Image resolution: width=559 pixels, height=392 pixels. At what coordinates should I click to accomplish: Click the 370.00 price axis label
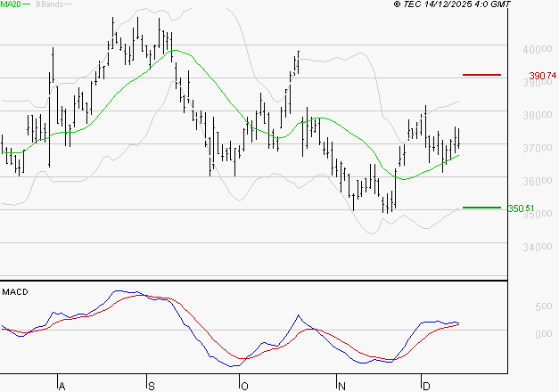coord(538,148)
